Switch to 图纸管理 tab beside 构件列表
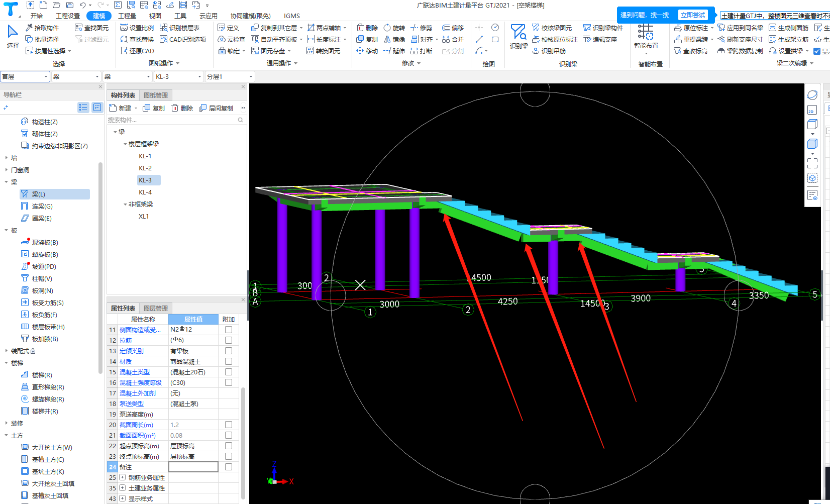 (156, 95)
